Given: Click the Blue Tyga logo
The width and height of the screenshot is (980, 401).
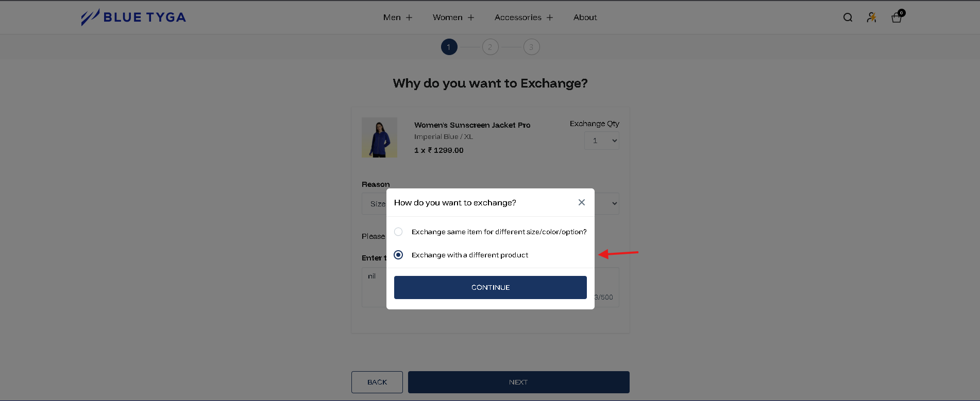Looking at the screenshot, I should [x=133, y=17].
